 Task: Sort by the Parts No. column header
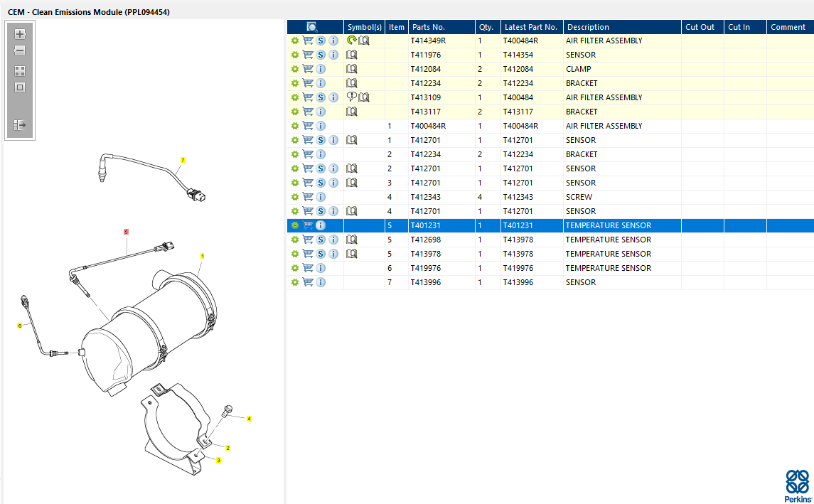point(429,27)
